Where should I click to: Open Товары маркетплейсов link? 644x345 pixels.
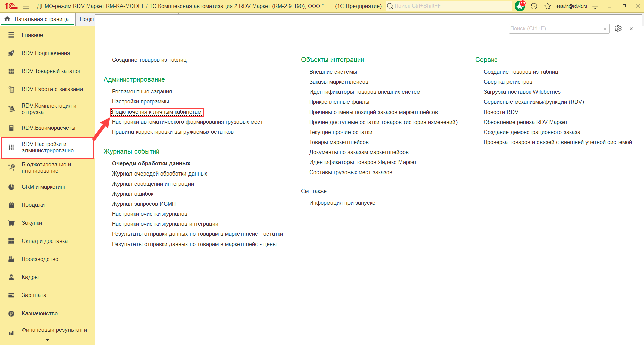point(339,142)
